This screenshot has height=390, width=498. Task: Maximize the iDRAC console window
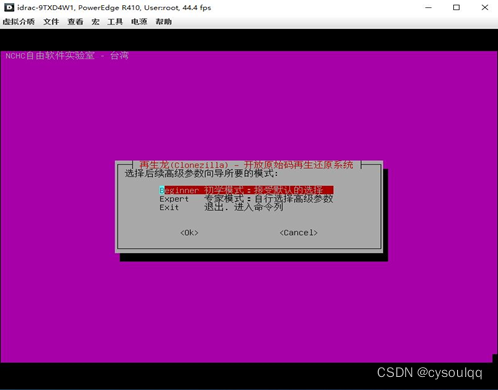(x=456, y=7)
